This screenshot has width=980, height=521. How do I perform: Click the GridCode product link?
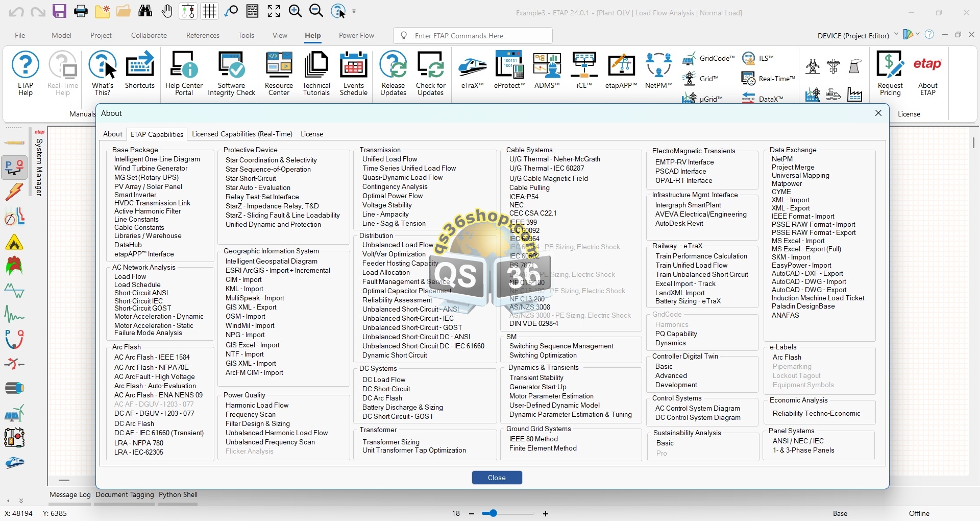(709, 58)
